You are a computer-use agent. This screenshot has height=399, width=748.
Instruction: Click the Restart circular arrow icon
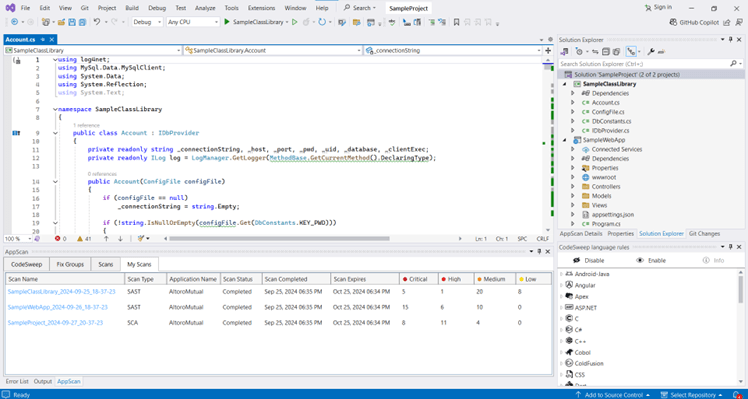[322, 22]
